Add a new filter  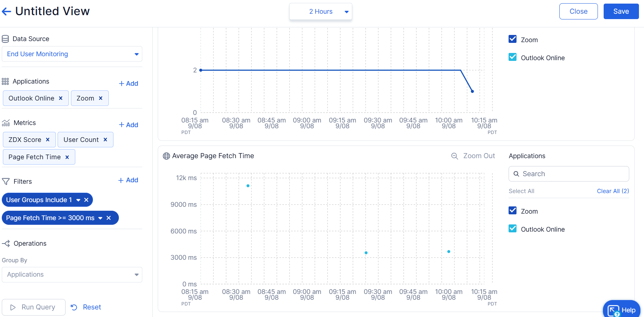point(128,180)
